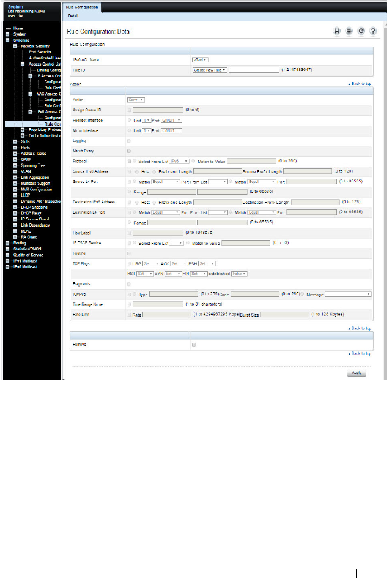Expand the IPv4 Multicast tree node
Viewport: 392px width, 578px height.
7,261
